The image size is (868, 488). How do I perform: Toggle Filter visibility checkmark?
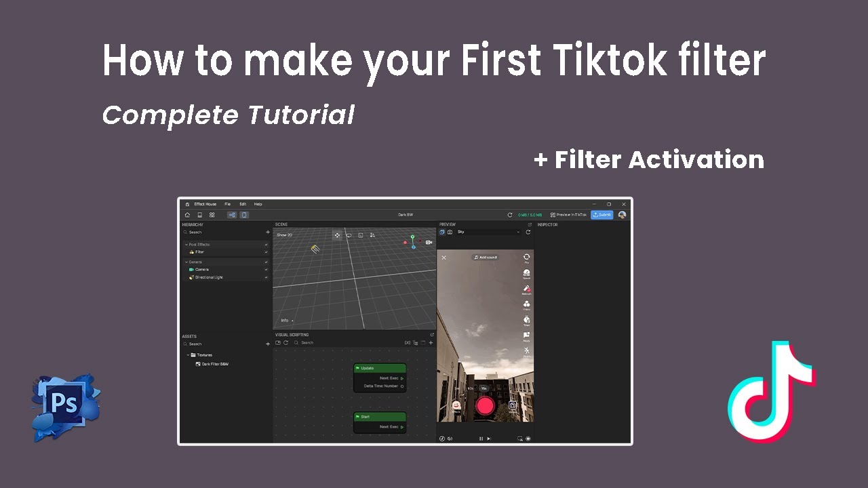[x=266, y=252]
